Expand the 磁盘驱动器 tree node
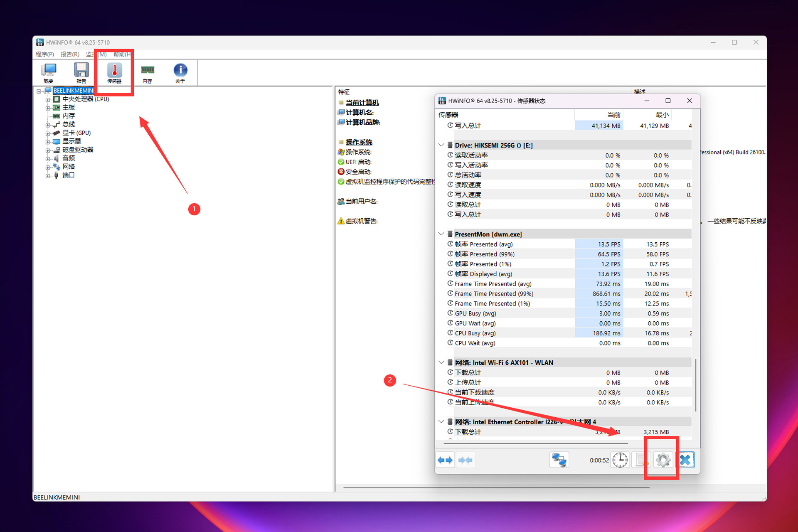The image size is (798, 532). 47,150
